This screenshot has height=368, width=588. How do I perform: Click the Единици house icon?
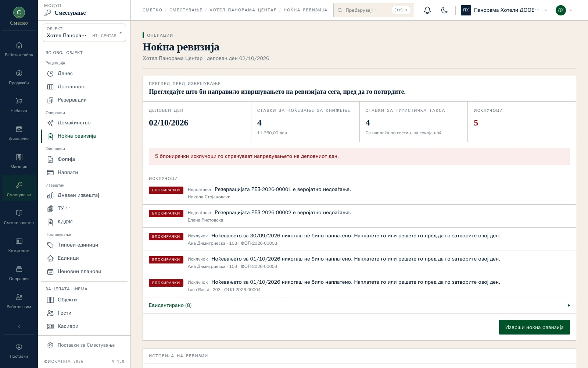pyautogui.click(x=50, y=258)
